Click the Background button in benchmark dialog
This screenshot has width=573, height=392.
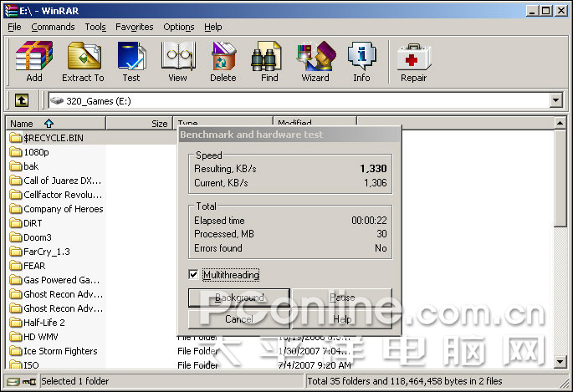click(239, 298)
